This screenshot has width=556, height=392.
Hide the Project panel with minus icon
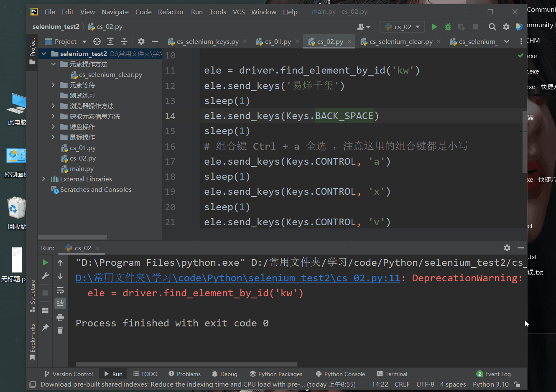155,41
